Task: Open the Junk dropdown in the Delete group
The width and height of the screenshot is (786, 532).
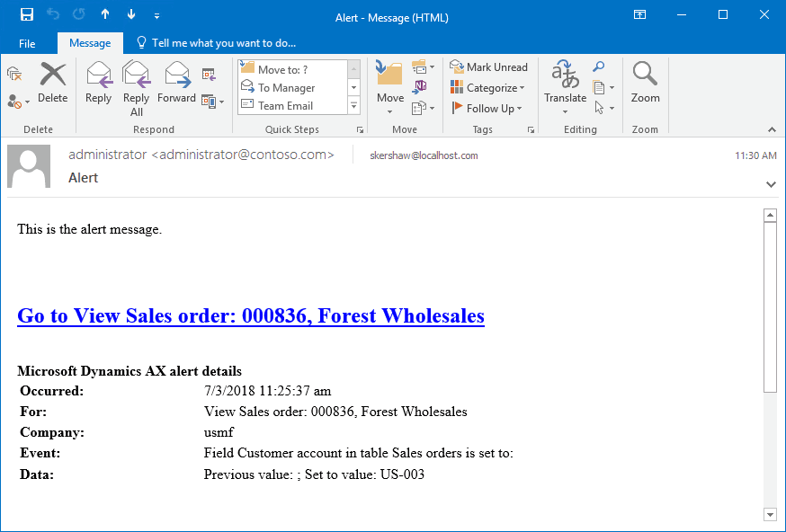Action: pos(19,102)
